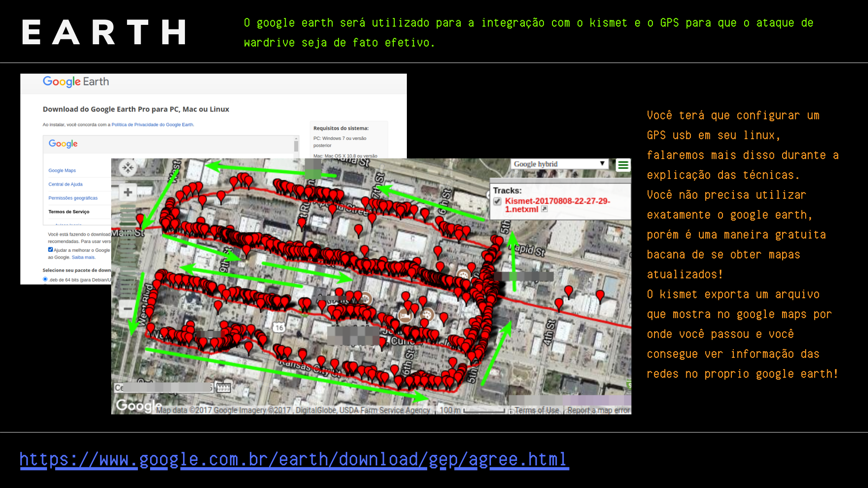Select Permissões geográficas sidebar entry
Viewport: 868px width, 488px height.
pyautogui.click(x=73, y=198)
